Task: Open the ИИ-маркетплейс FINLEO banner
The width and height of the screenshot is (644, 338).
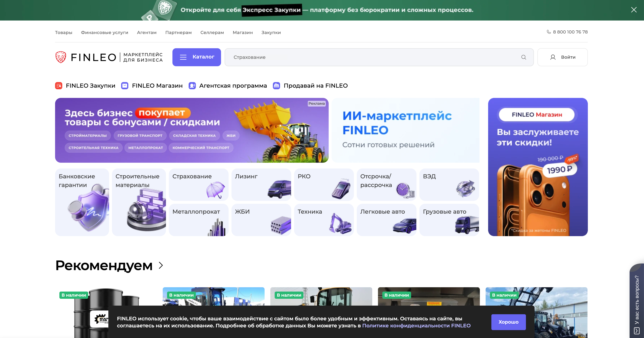Action: tap(406, 130)
